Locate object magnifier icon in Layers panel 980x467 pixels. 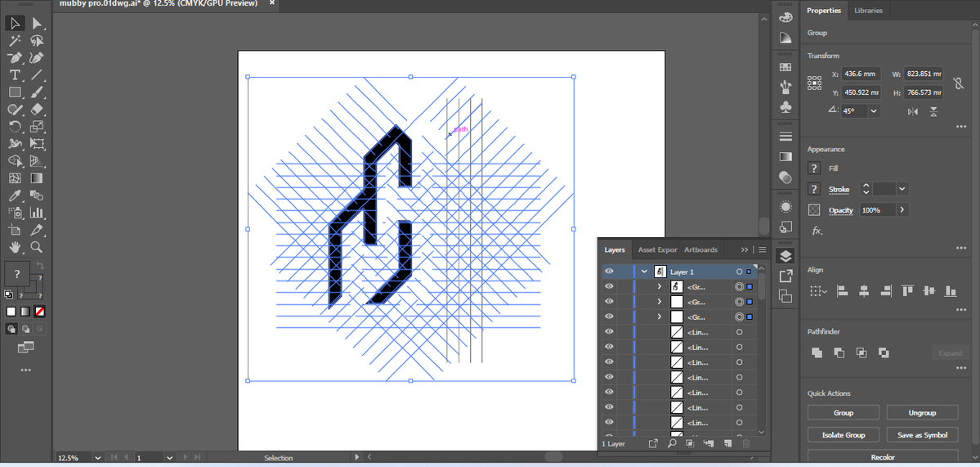click(672, 443)
